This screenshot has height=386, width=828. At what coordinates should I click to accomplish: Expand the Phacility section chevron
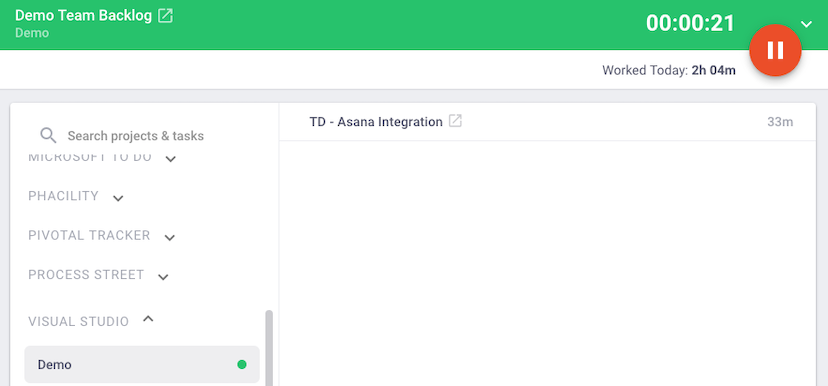tap(118, 199)
